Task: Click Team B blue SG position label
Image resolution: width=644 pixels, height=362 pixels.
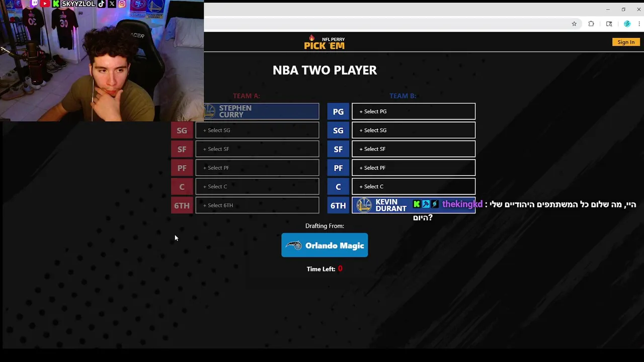Action: click(x=338, y=130)
